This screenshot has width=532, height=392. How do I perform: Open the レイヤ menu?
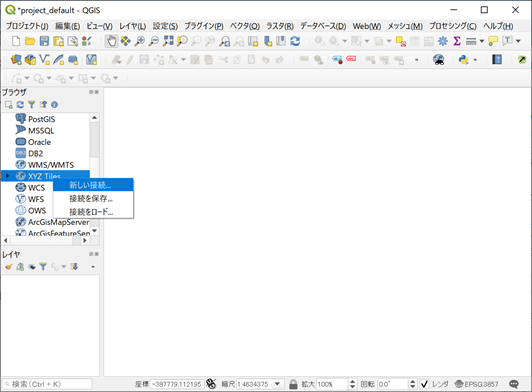coord(132,26)
